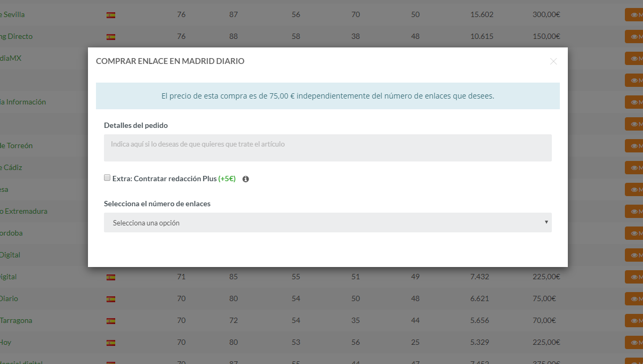Click the eye button in the Hoy row

tap(634, 343)
